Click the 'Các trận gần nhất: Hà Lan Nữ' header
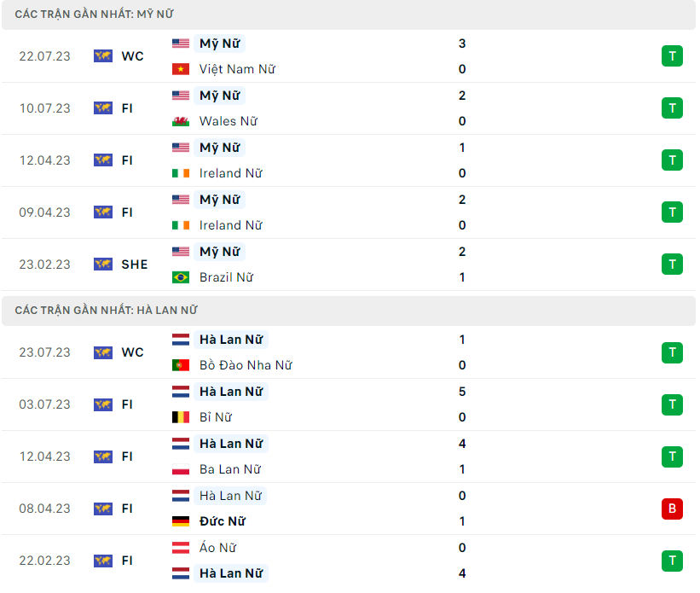 (106, 311)
